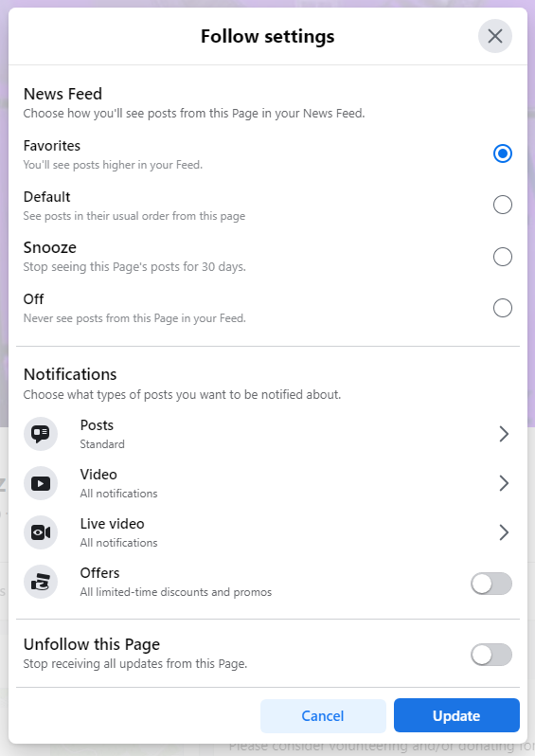535x756 pixels.
Task: Click the Update button
Action: (x=456, y=715)
